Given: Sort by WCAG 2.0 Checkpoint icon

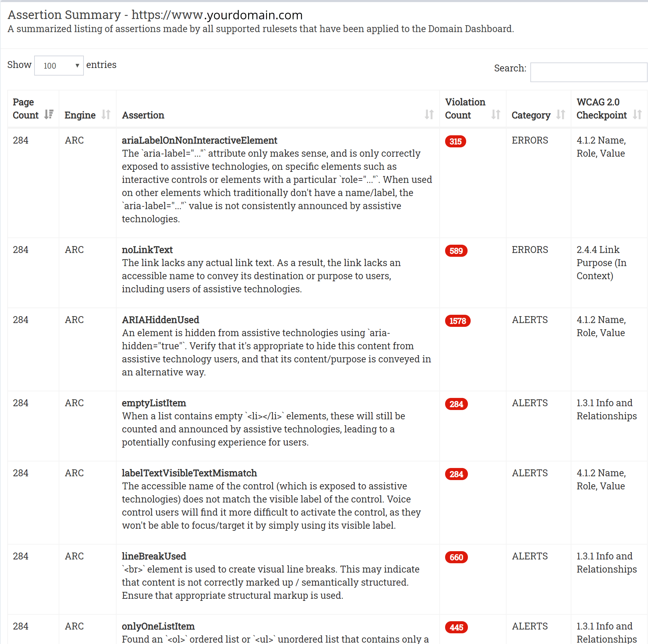Looking at the screenshot, I should click(637, 114).
